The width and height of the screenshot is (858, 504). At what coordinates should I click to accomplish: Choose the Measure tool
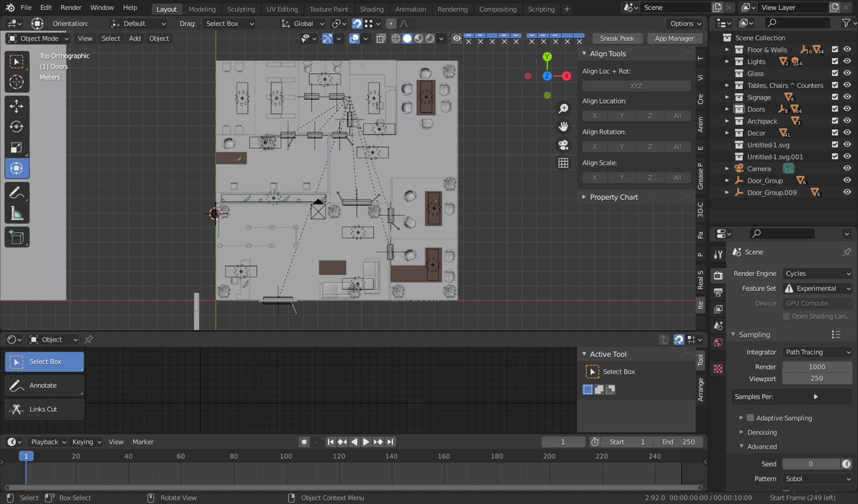pyautogui.click(x=16, y=214)
